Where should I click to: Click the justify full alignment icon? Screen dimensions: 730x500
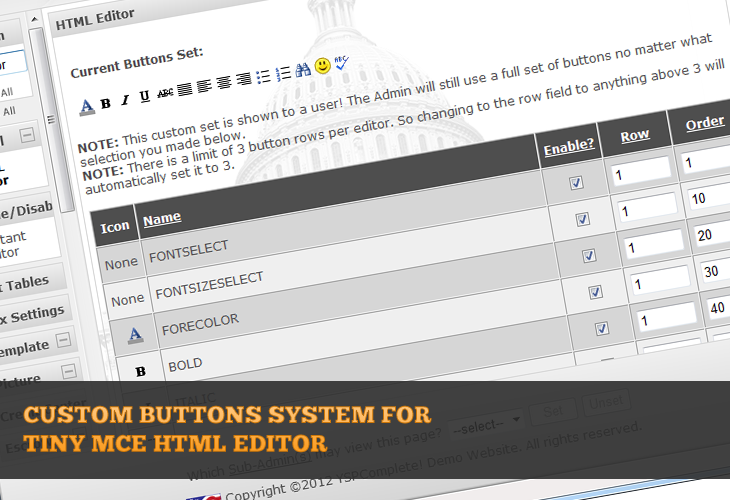(184, 89)
